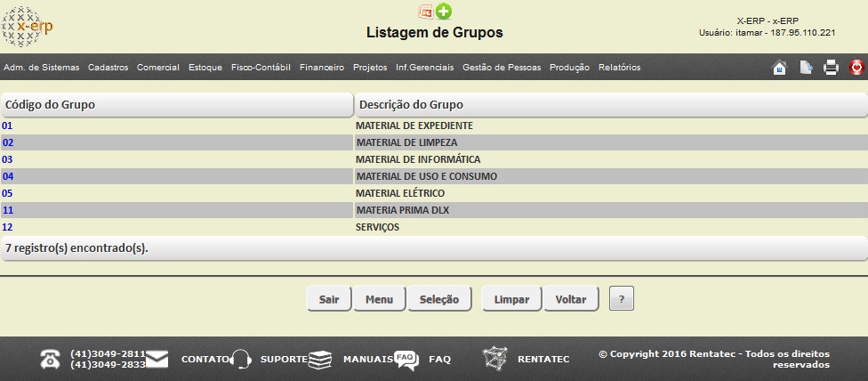Click the telephone icon in footer
This screenshot has height=381, width=868.
pos(51,360)
